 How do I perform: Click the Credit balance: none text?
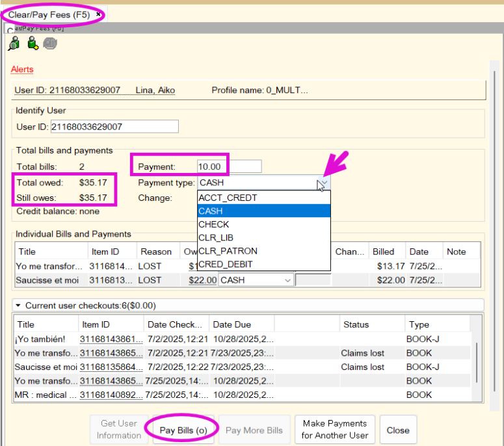(x=58, y=211)
